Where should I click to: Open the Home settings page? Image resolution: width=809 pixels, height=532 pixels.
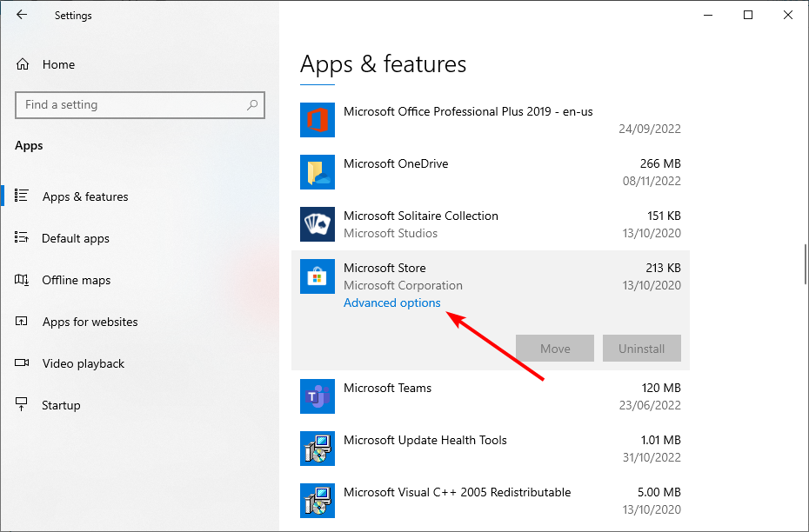pos(45,64)
